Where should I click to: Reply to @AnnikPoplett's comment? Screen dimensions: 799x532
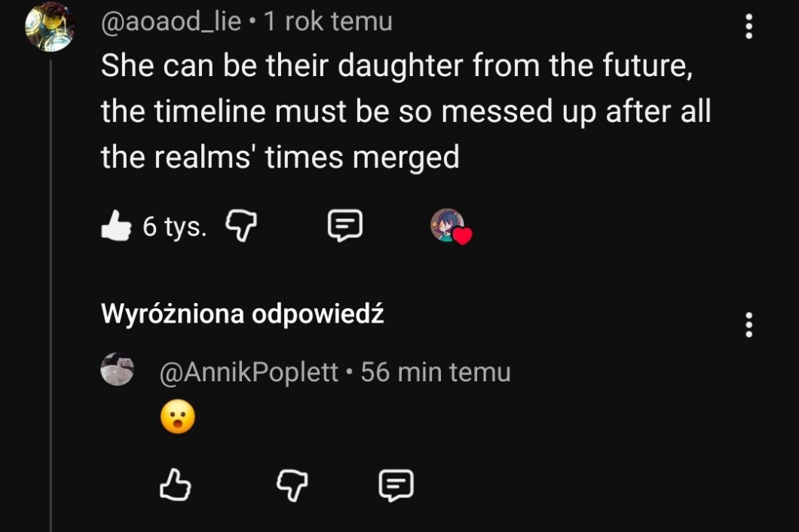(x=396, y=485)
